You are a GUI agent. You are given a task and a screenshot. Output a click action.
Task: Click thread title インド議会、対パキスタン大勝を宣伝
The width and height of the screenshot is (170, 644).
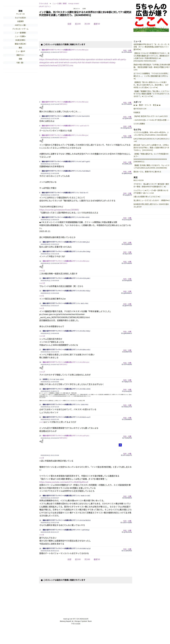click(85, 14)
